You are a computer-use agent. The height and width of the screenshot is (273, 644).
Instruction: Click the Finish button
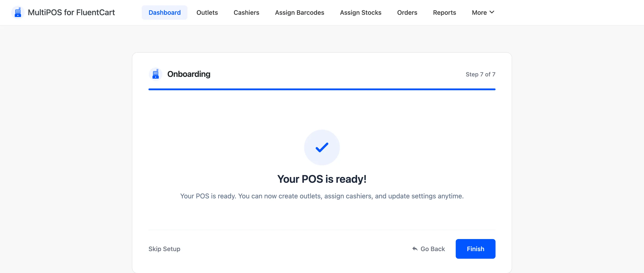tap(475, 249)
